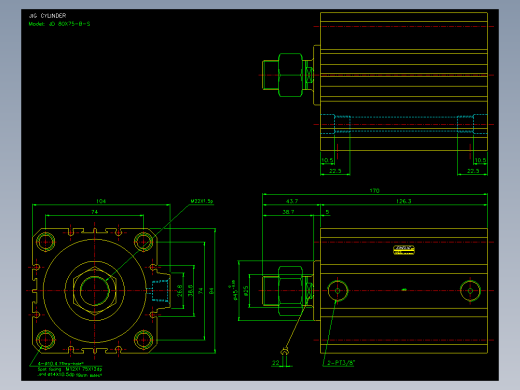Click the 94 height dimension text
Image resolution: width=520 pixels, height=390 pixels.
click(211, 291)
